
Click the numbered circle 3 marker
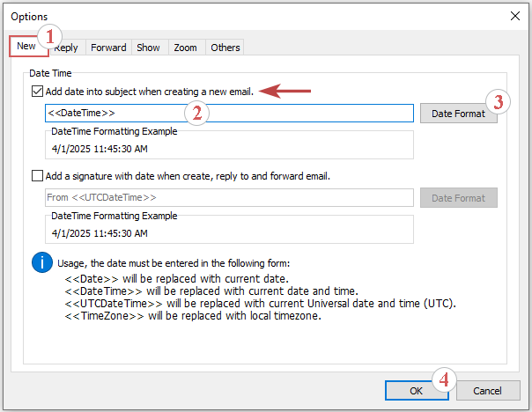(x=499, y=101)
